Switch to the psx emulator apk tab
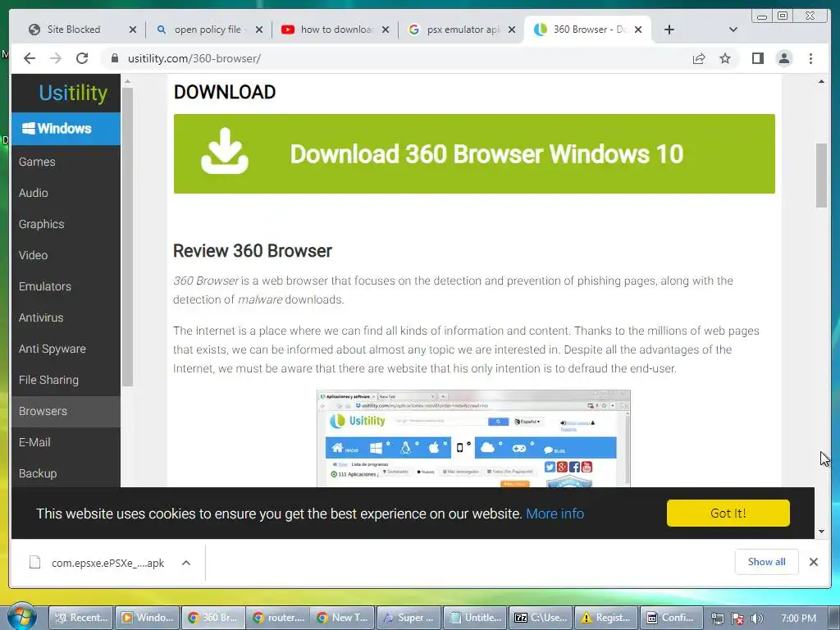This screenshot has height=630, width=840. pyautogui.click(x=463, y=30)
